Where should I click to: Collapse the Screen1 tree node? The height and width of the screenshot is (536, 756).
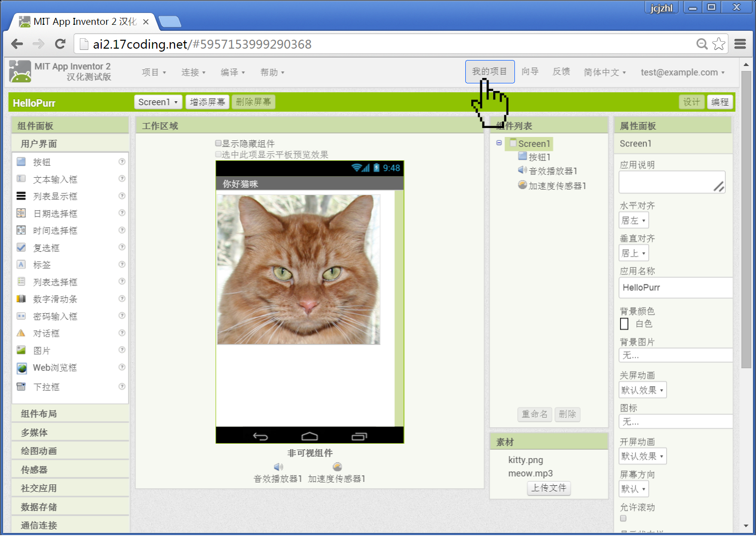(x=499, y=143)
